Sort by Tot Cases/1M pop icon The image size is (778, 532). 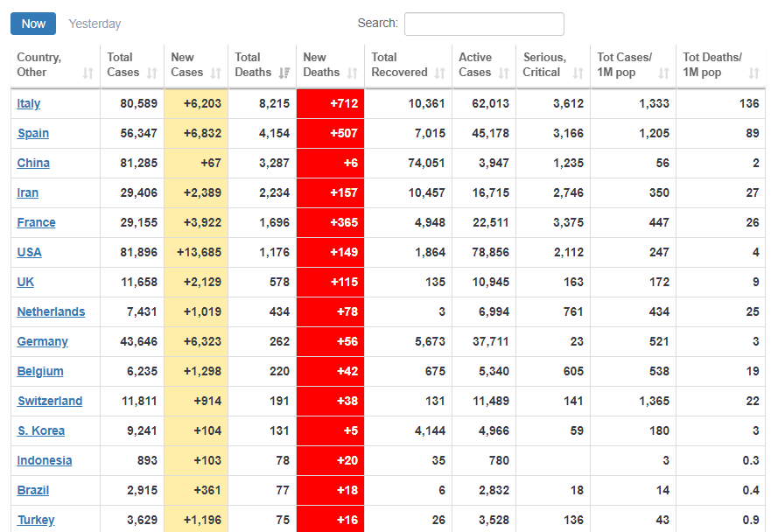click(663, 73)
